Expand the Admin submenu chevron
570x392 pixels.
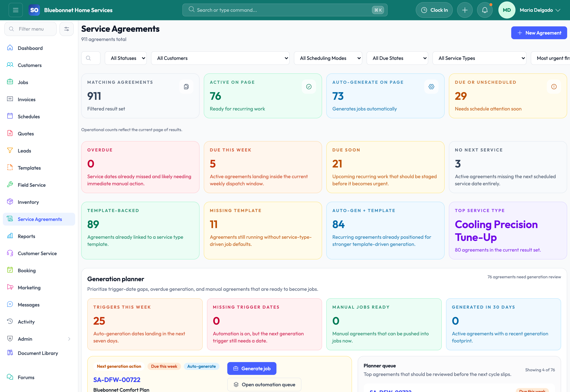pyautogui.click(x=69, y=339)
